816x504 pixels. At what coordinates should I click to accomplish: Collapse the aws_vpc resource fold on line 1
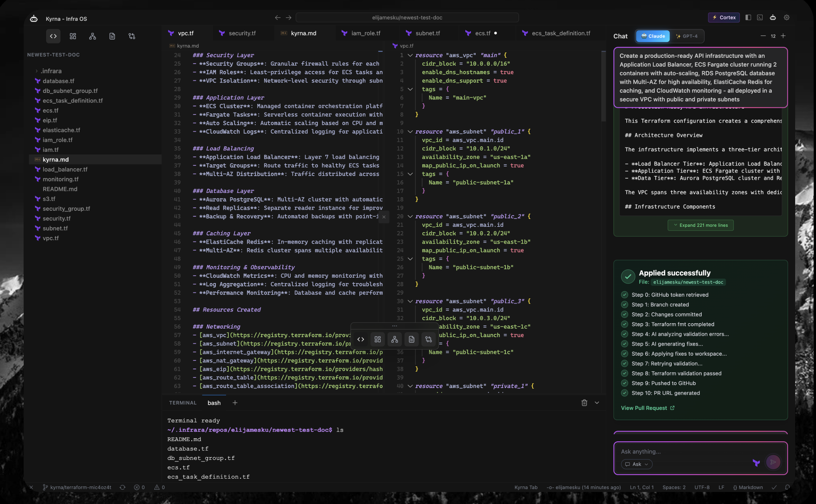tap(410, 55)
